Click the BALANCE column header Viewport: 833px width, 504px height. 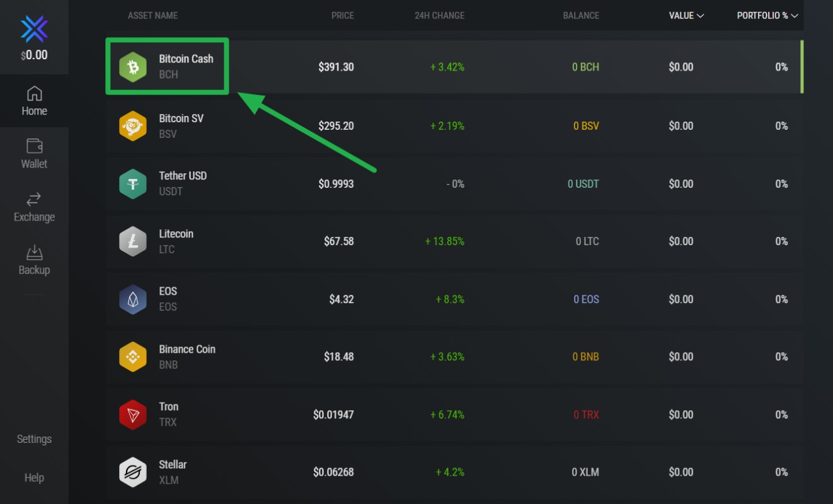581,15
